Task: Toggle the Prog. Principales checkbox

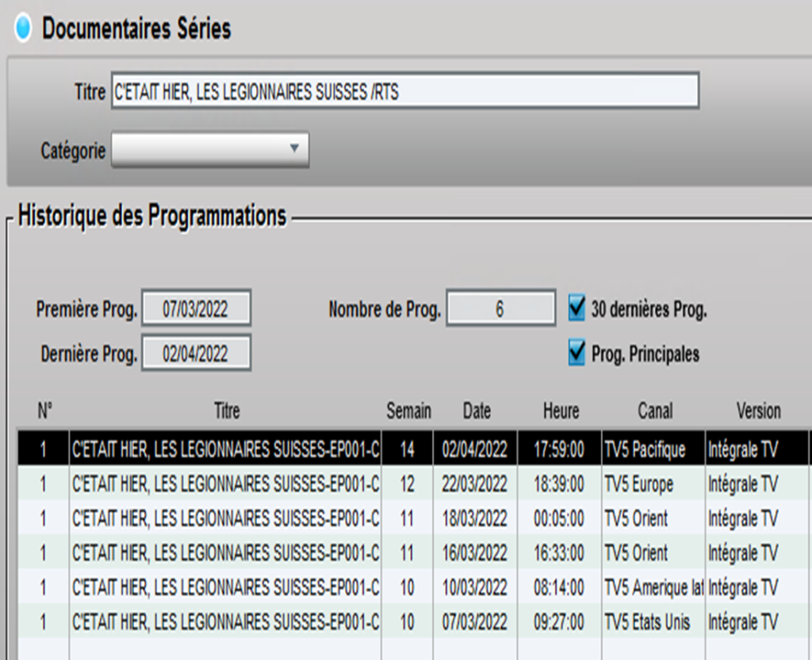Action: pos(577,353)
